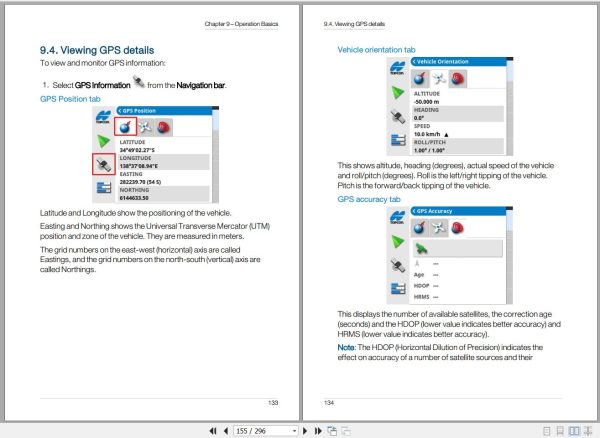Click the vehicle orientation icon in the Vehicle Orientation screenshot
Viewport: 600px width, 438px height.
[x=439, y=78]
